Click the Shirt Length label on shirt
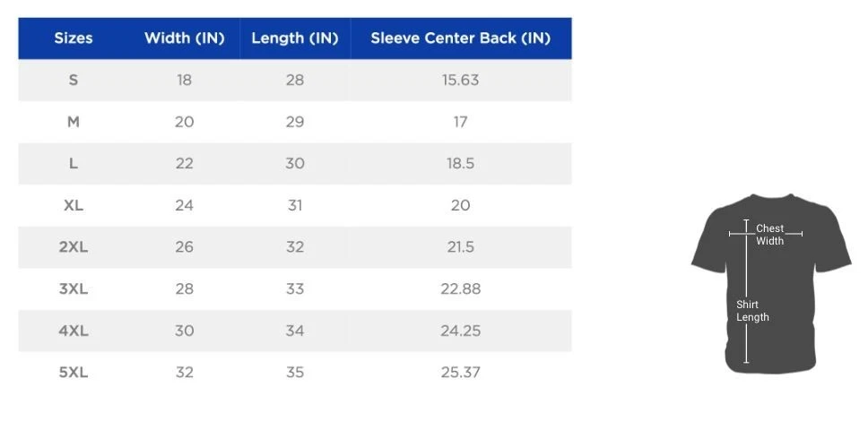The height and width of the screenshot is (430, 868). [752, 311]
